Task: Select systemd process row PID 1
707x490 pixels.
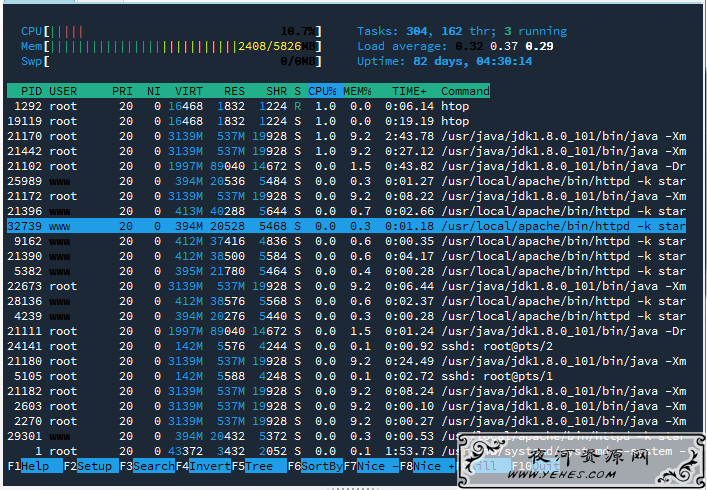Action: [346, 451]
